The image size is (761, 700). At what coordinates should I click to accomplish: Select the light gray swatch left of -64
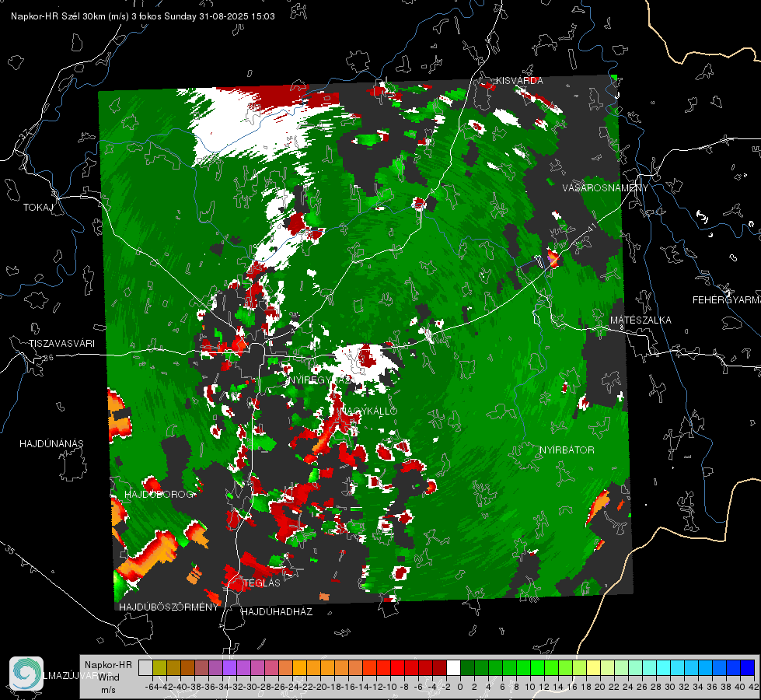145,668
